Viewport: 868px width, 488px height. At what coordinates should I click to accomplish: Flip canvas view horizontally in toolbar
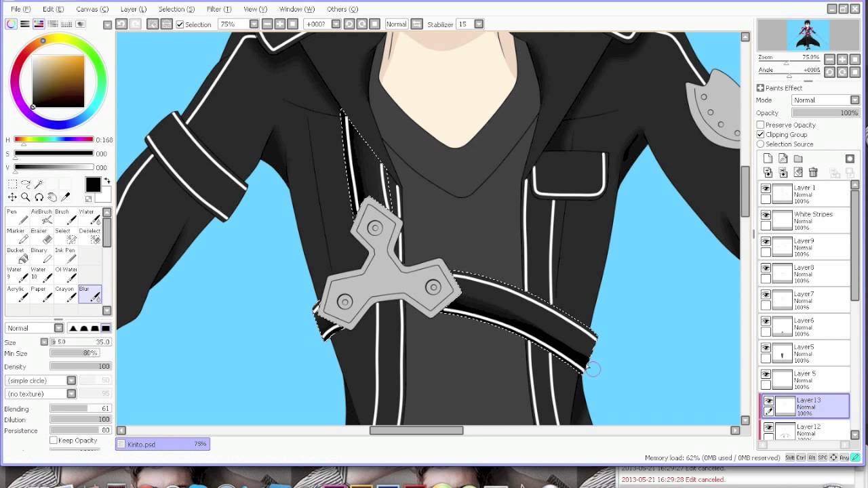[x=416, y=24]
